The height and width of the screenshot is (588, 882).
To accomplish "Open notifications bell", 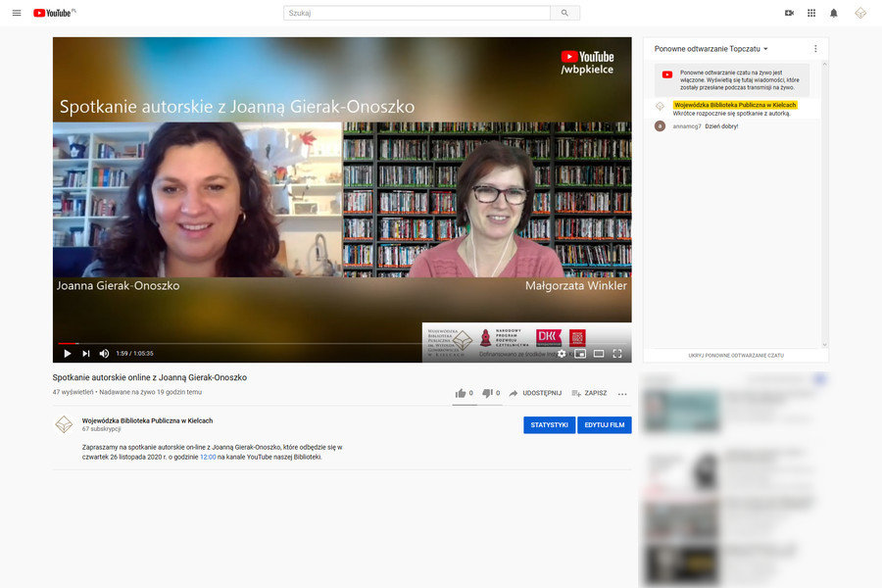I will click(834, 13).
